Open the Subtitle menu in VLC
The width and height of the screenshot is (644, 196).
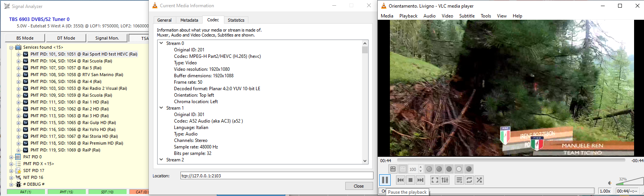(x=467, y=16)
